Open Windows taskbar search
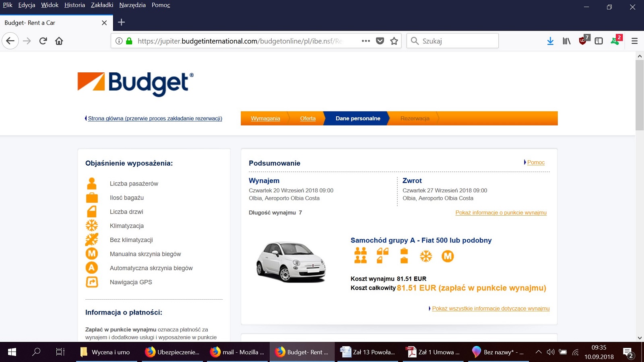Screen dimensions: 644x362 (36, 352)
